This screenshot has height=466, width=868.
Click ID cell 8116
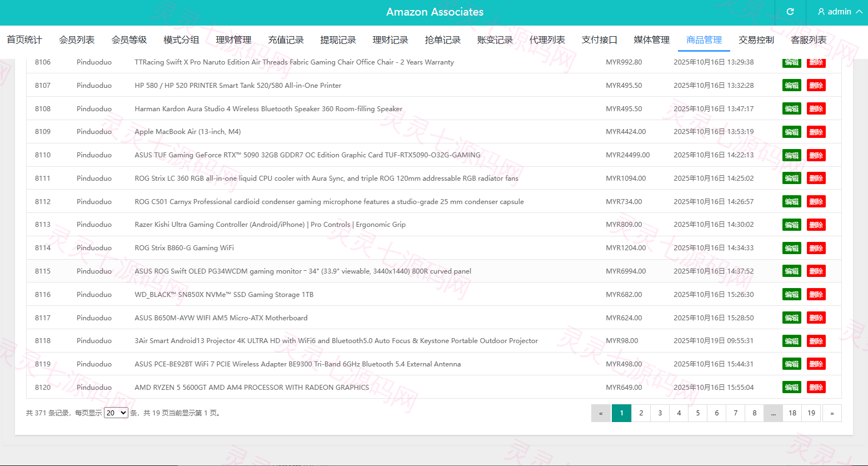[x=43, y=294]
